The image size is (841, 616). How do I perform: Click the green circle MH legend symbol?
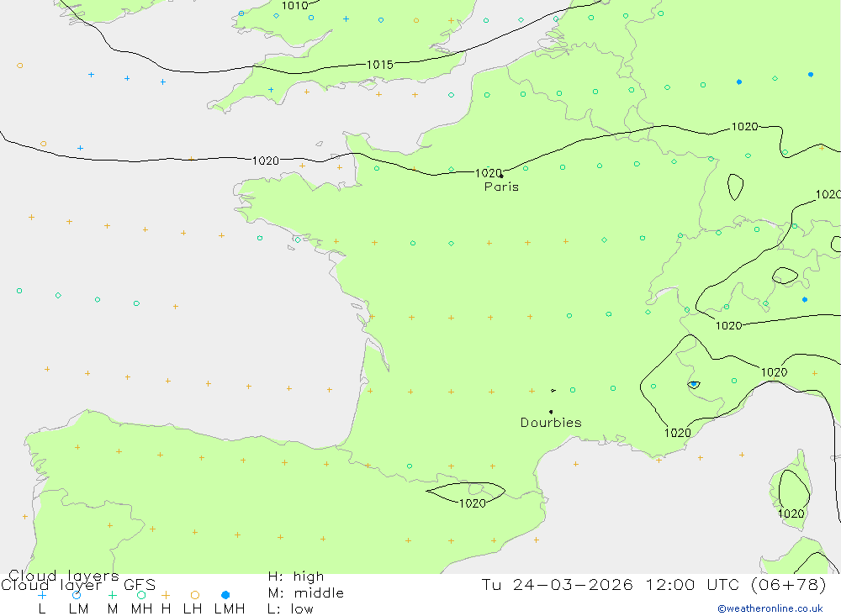[141, 595]
